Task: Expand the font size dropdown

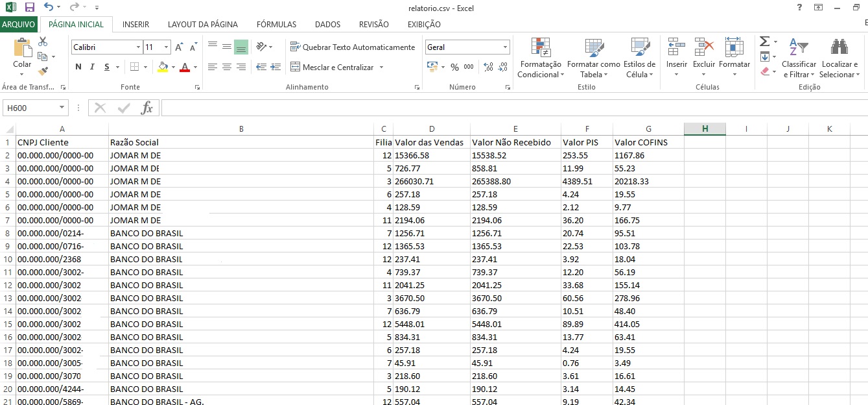Action: point(166,47)
